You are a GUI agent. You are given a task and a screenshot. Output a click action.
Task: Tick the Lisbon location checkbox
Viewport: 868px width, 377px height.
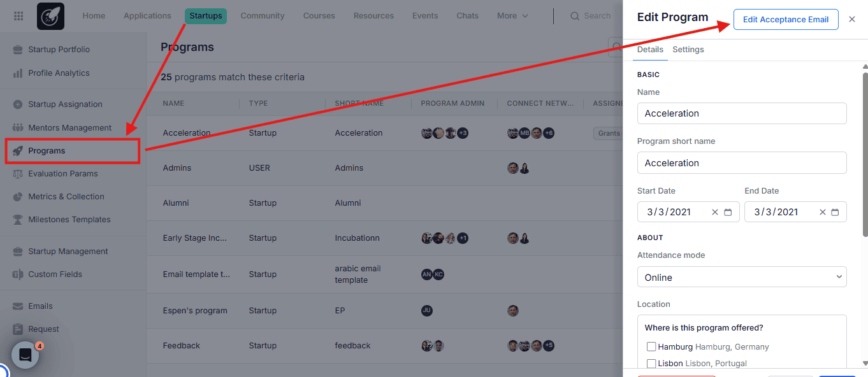click(x=651, y=363)
